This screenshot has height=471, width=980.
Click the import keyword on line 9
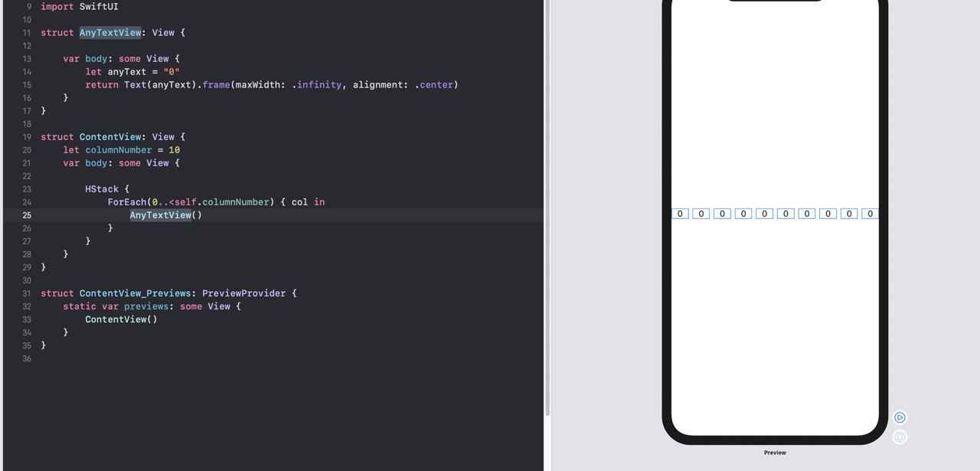coord(57,6)
